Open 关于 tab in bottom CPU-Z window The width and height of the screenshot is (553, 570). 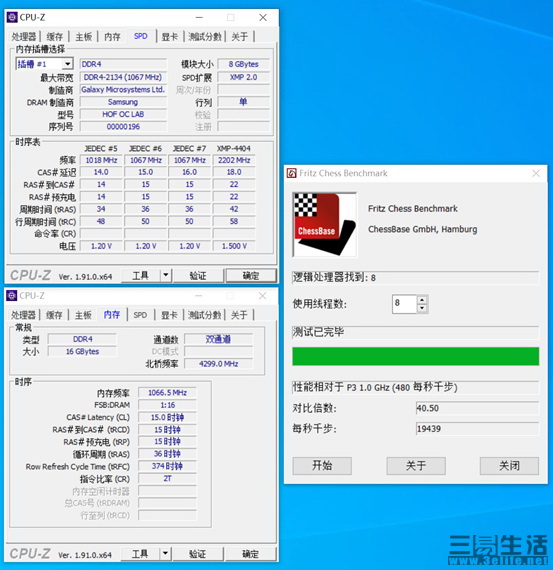[x=239, y=315]
